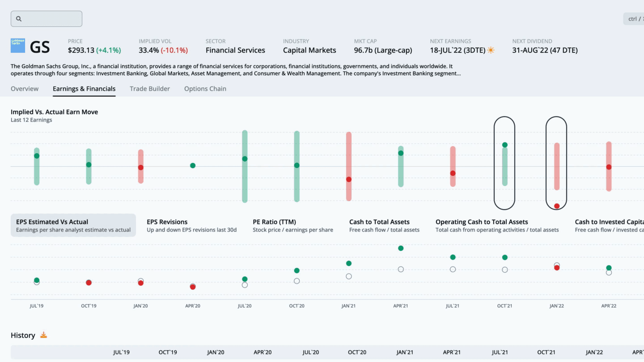Screen dimensions: 644x362
Task: Click OCT'21 hollow estimated EPS dot
Action: 504,269
